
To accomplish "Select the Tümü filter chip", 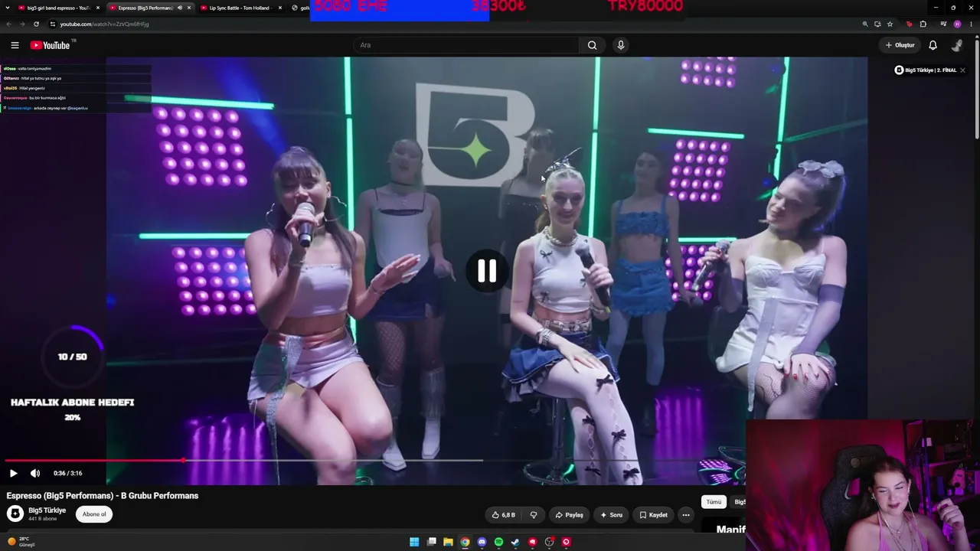I will tap(714, 502).
